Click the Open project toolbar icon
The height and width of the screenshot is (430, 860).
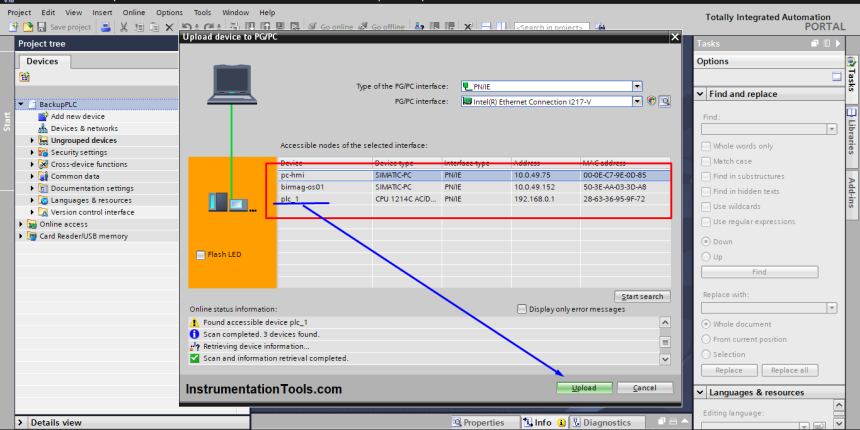27,26
